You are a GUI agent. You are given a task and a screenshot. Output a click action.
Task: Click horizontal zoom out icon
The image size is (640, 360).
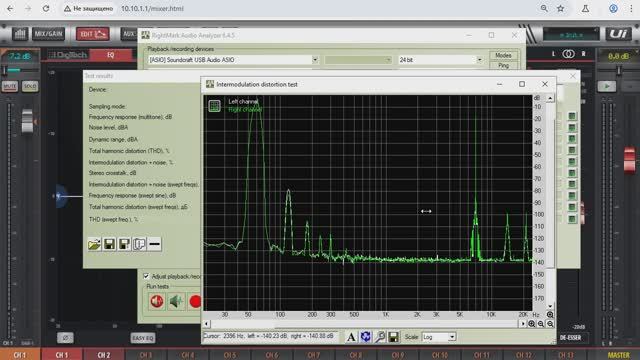(x=541, y=324)
